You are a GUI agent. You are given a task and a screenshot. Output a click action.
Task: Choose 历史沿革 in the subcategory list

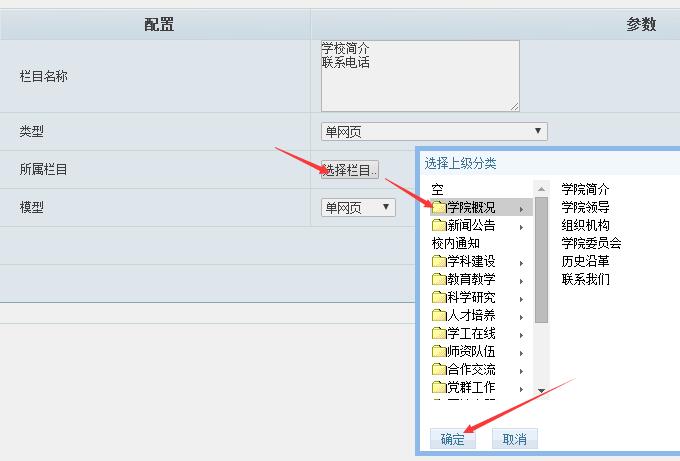point(585,261)
